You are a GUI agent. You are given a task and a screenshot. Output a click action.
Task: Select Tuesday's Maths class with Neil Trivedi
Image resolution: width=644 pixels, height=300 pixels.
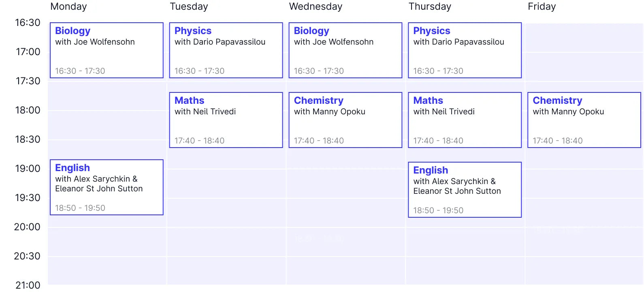click(225, 120)
